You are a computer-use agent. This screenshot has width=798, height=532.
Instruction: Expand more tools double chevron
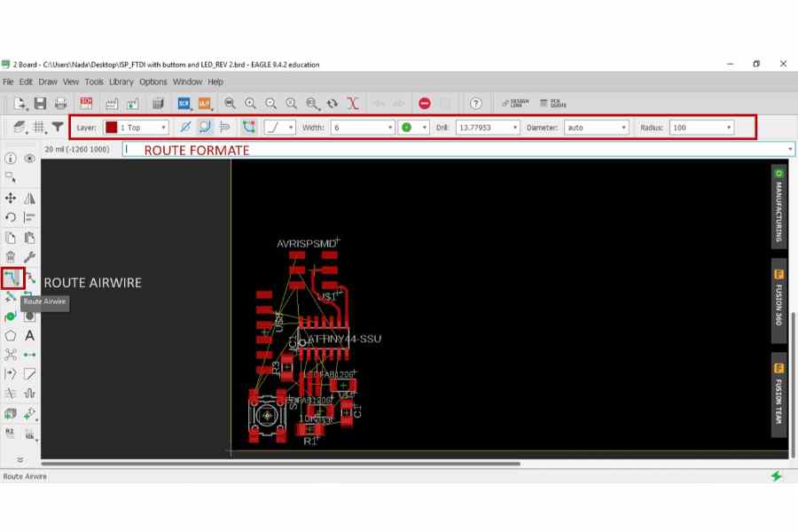[20, 459]
